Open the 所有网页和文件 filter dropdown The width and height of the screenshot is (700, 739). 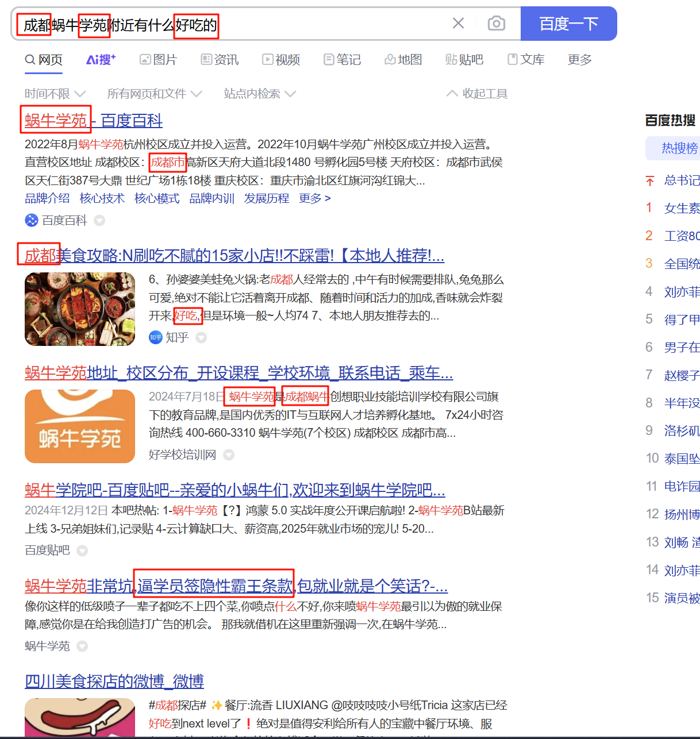(155, 94)
